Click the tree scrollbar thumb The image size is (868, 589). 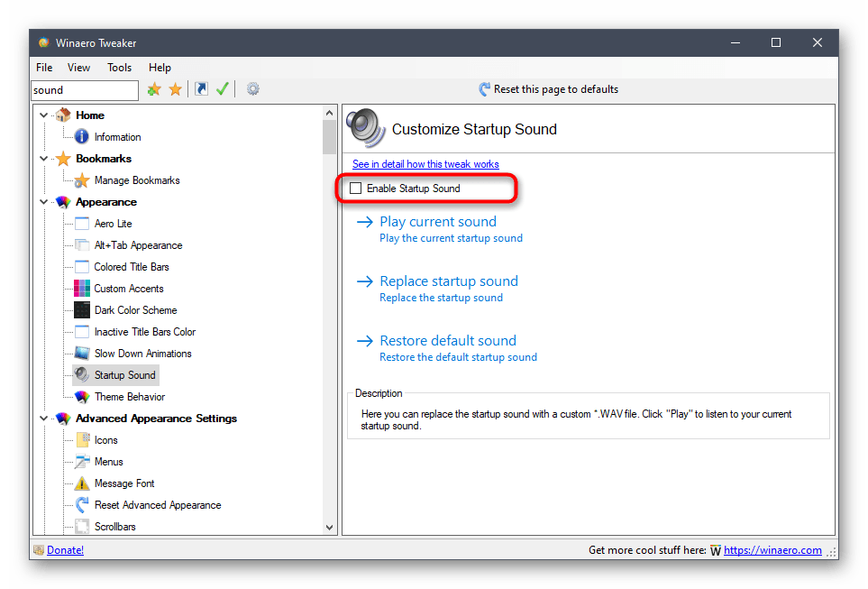[x=329, y=137]
